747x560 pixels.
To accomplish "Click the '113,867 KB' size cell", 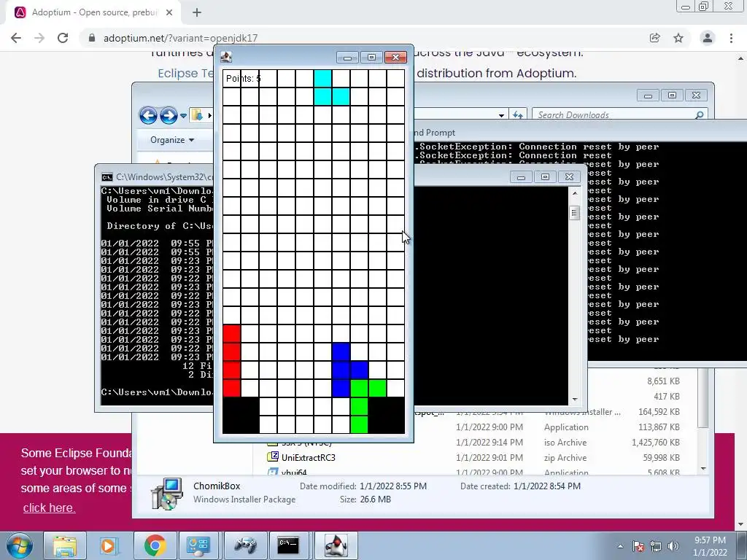I will pos(659,427).
